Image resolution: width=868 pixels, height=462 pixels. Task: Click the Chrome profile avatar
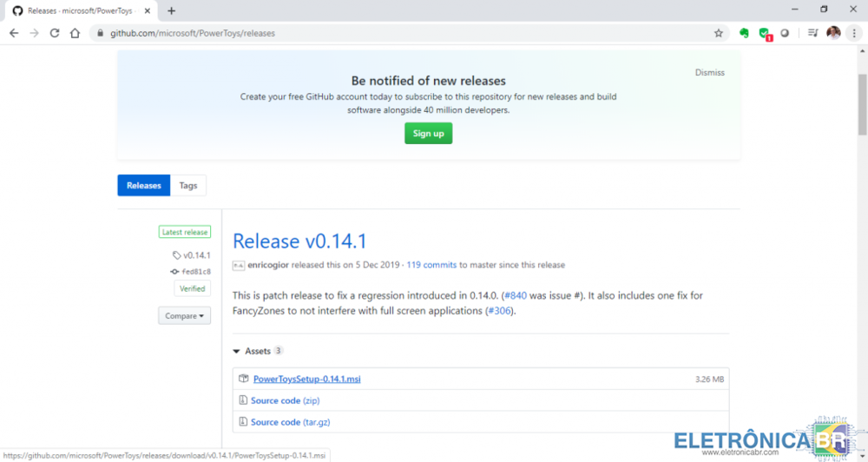(x=833, y=33)
